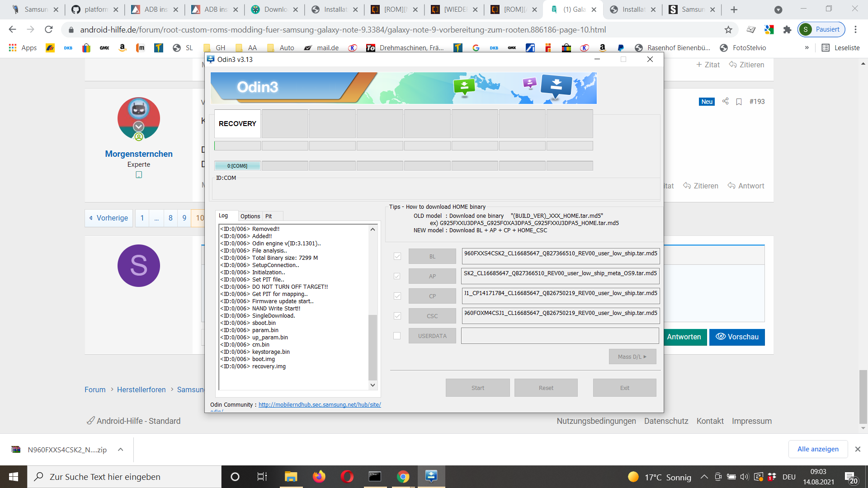Open File Explorer from taskbar

point(291,477)
